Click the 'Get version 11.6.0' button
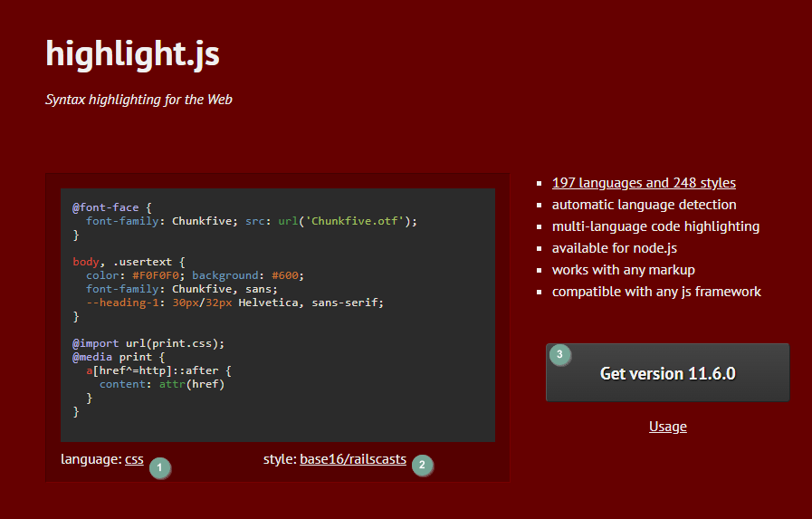 [x=667, y=372]
